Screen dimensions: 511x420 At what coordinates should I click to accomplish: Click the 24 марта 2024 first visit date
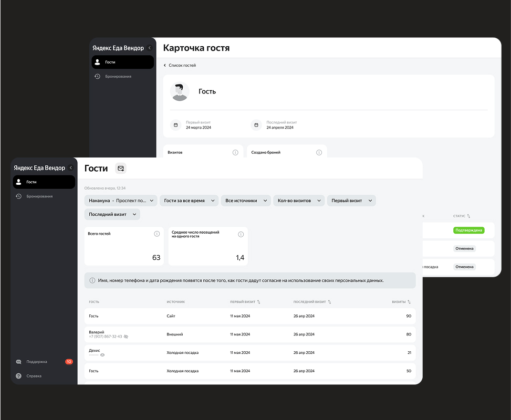[x=199, y=128]
